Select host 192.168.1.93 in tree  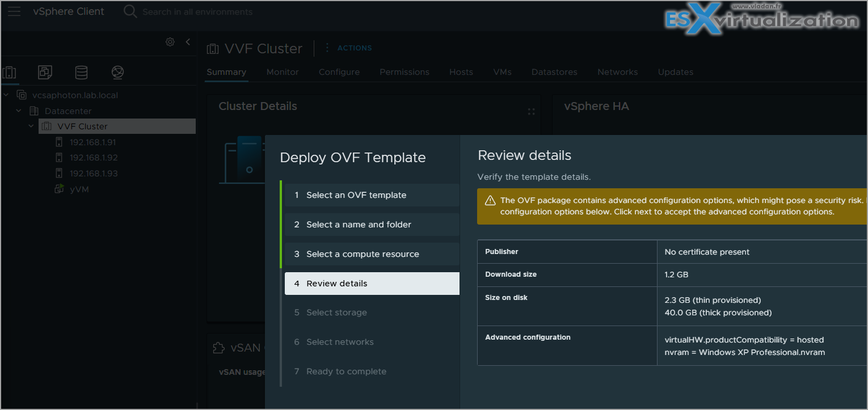[94, 174]
